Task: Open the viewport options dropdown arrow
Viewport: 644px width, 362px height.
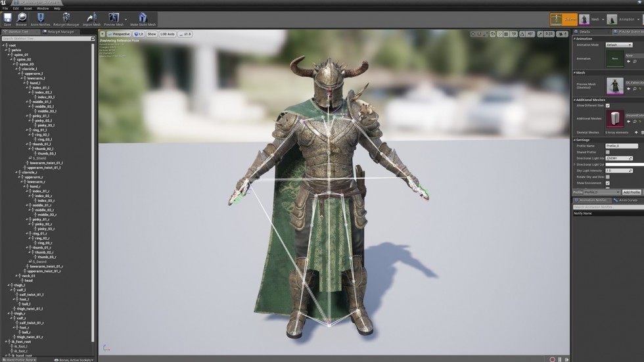Action: click(x=103, y=34)
